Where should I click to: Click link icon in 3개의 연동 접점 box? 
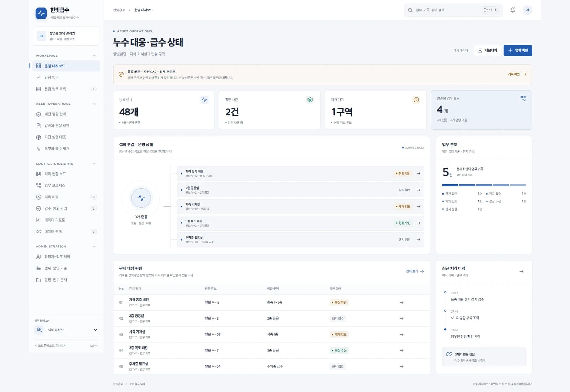[449, 354]
